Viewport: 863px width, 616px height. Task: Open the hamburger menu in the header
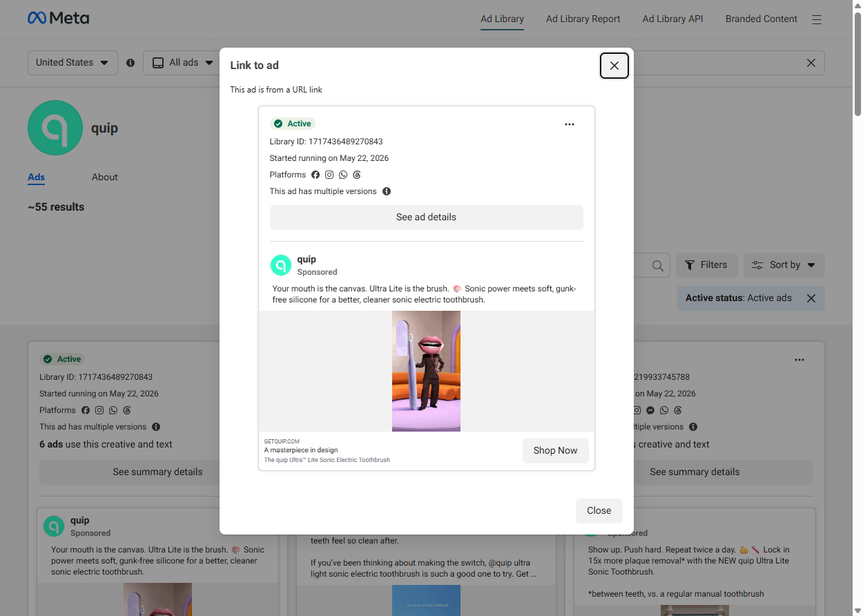pyautogui.click(x=817, y=19)
